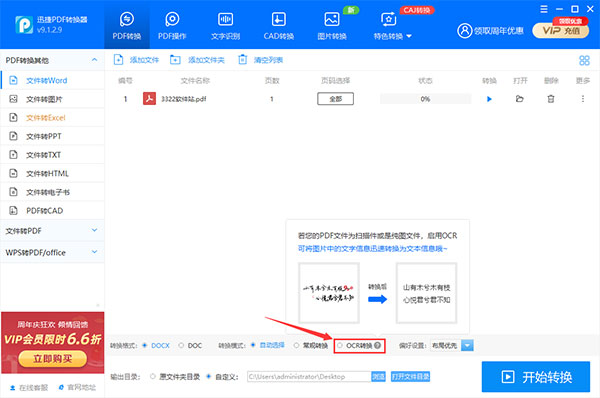Click the 添加文件 add file icon

(x=118, y=60)
